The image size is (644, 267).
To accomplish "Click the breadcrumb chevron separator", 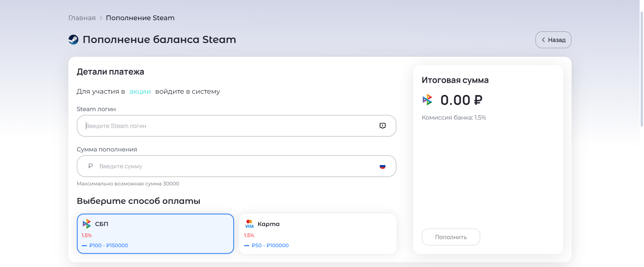I will (101, 18).
